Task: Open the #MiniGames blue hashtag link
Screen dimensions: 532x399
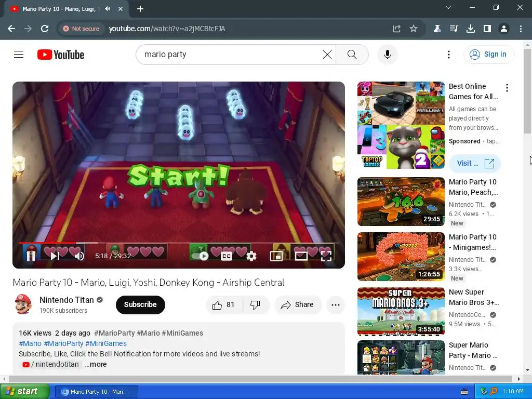Action: (106, 343)
